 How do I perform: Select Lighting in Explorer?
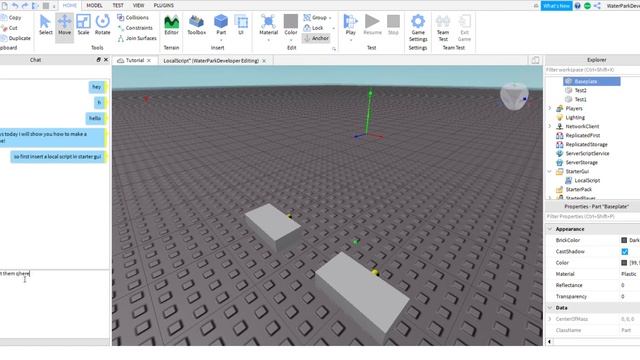(x=571, y=117)
